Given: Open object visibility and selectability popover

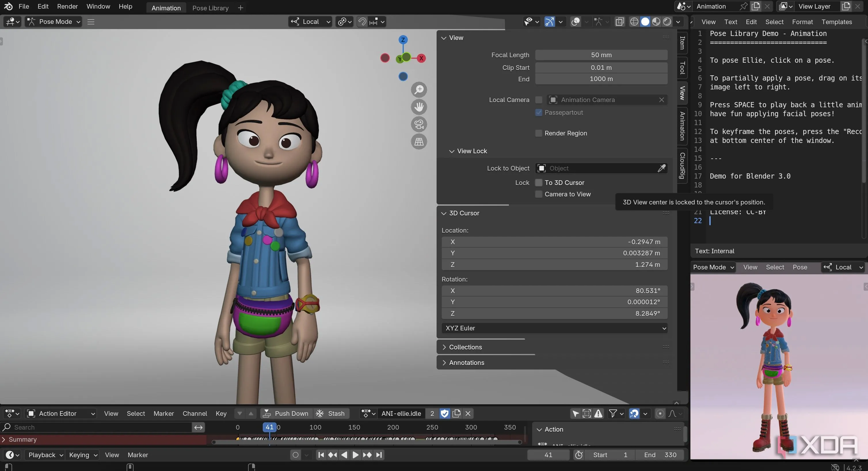Looking at the screenshot, I should pos(531,22).
